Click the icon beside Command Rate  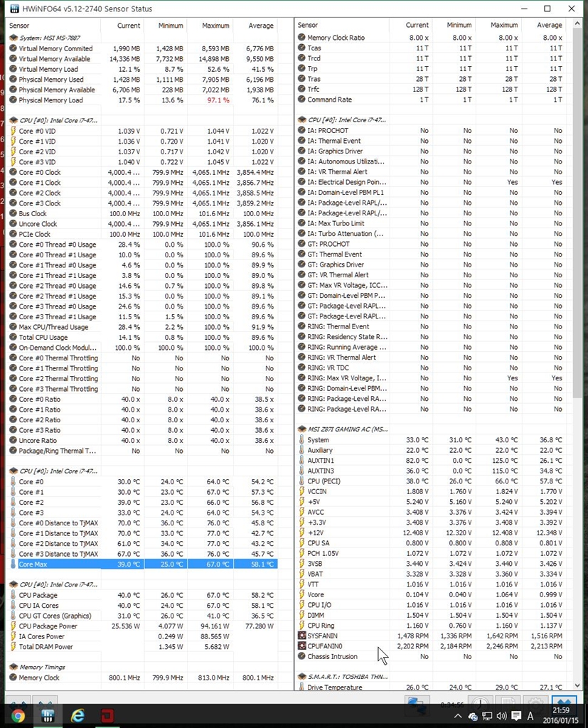click(302, 100)
